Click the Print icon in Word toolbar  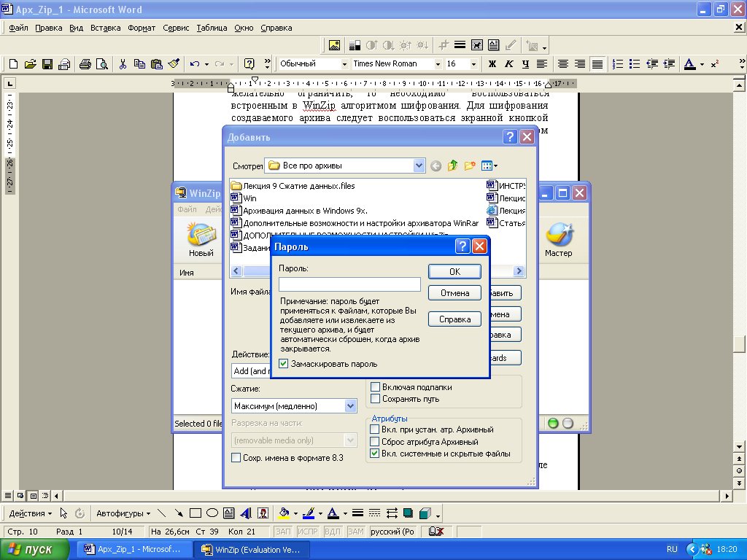[x=85, y=64]
